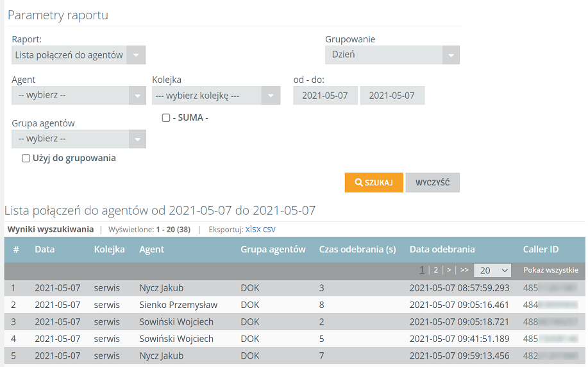The image size is (588, 367).
Task: Go to page 2 of results
Action: (436, 270)
